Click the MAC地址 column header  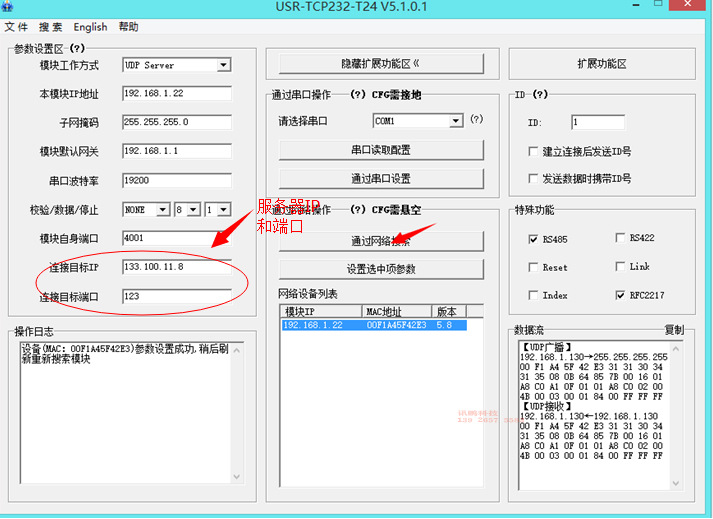pyautogui.click(x=397, y=312)
